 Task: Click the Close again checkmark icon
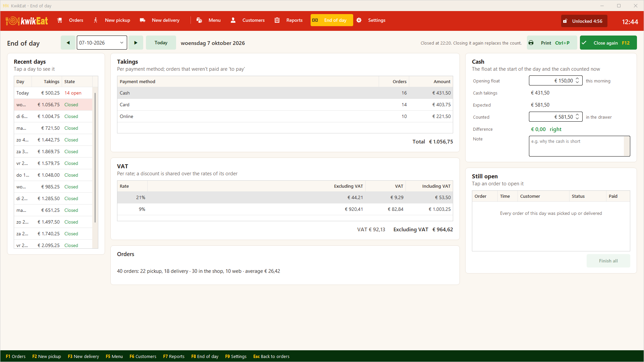click(584, 43)
